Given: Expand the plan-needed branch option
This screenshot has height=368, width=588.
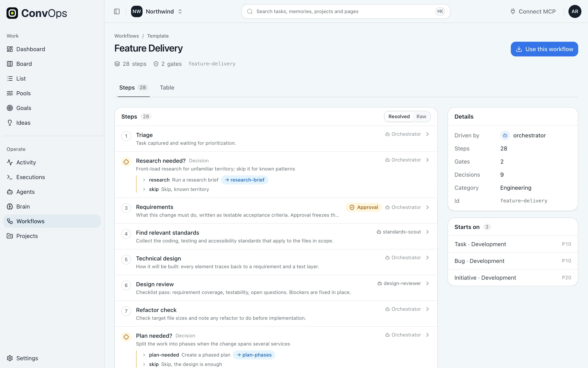Looking at the screenshot, I should coord(144,355).
